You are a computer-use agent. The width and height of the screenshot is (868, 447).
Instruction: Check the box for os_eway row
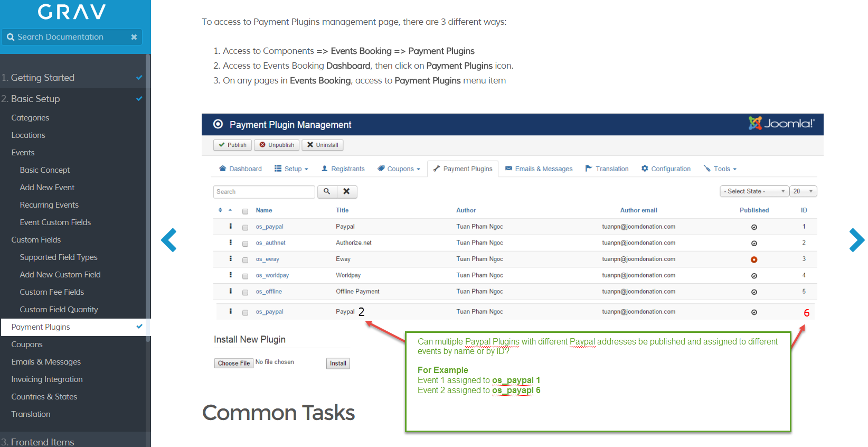pos(245,260)
